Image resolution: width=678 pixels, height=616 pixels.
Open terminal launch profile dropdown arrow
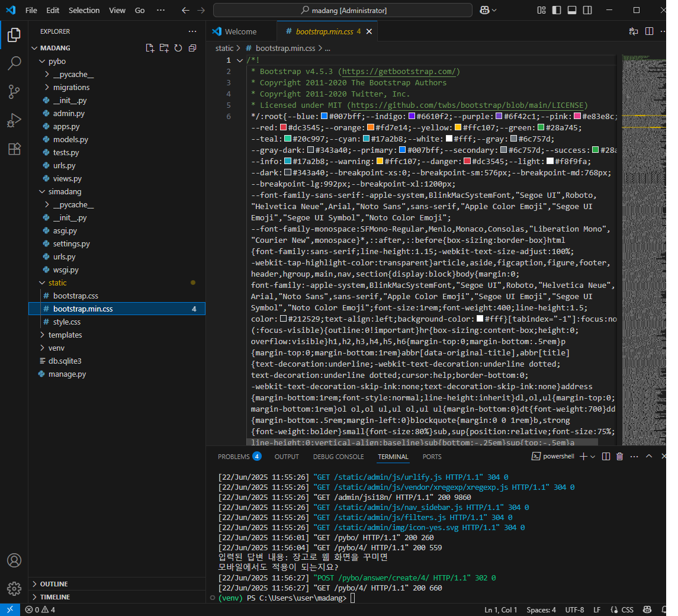(593, 457)
